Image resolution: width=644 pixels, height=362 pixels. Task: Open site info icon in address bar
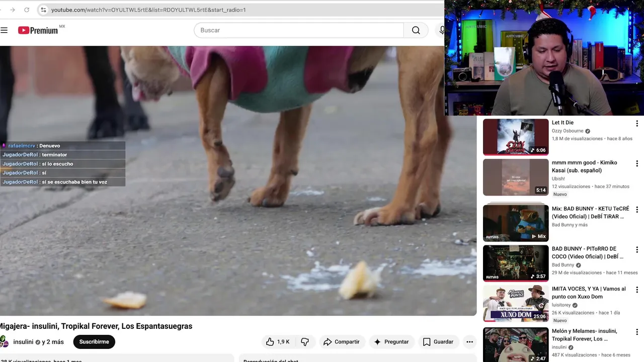pyautogui.click(x=43, y=10)
